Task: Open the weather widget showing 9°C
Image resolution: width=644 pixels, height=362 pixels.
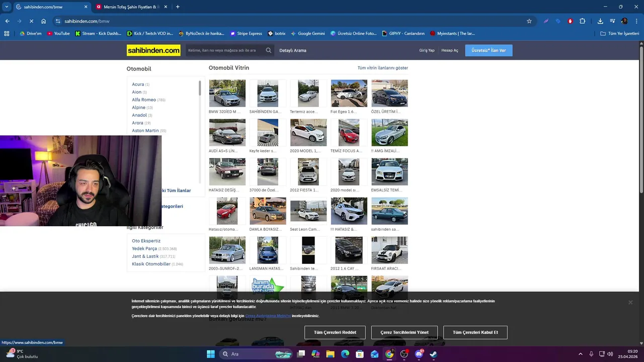Action: click(x=23, y=354)
